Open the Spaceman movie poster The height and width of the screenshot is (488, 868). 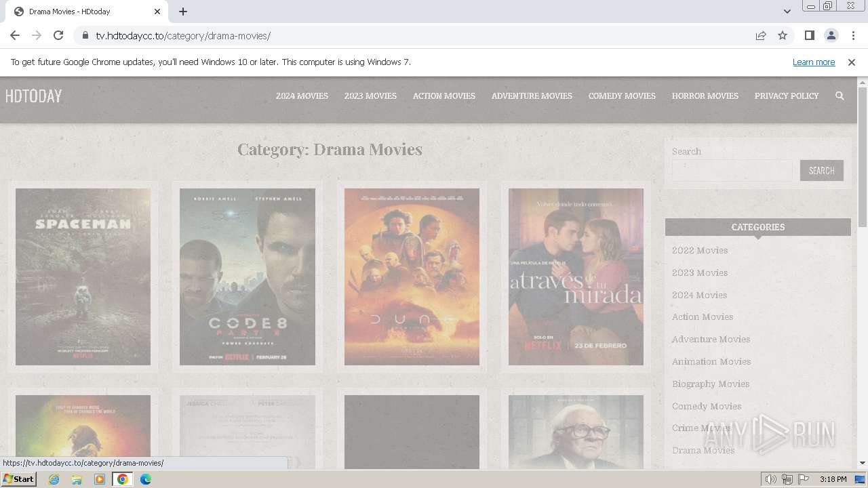[x=83, y=277]
